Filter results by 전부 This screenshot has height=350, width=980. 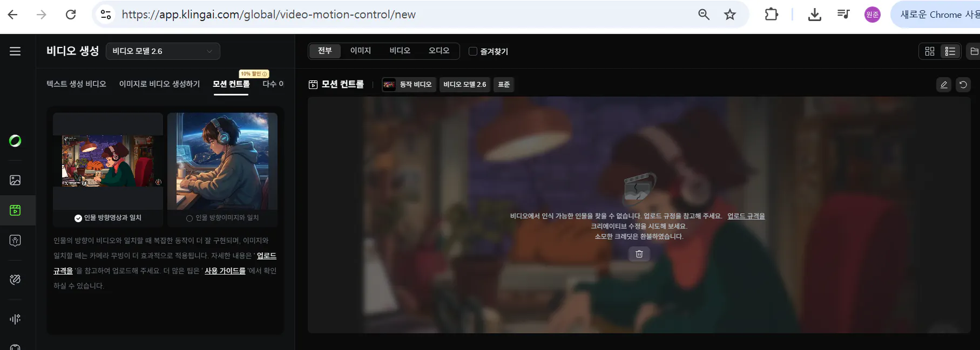click(325, 51)
